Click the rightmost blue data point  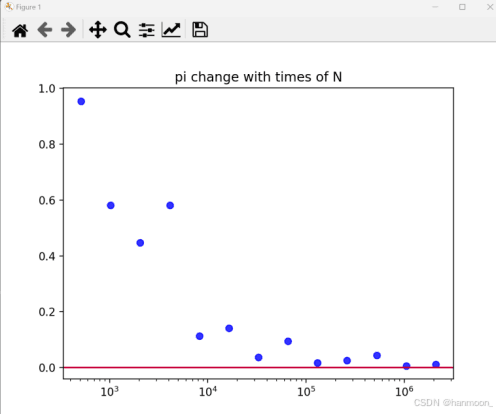click(436, 364)
